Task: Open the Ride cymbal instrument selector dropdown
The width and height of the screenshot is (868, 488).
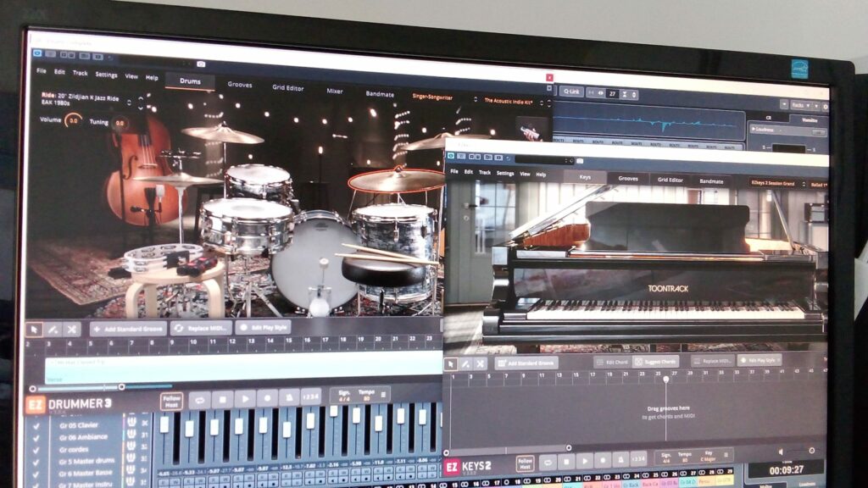Action: tap(129, 103)
